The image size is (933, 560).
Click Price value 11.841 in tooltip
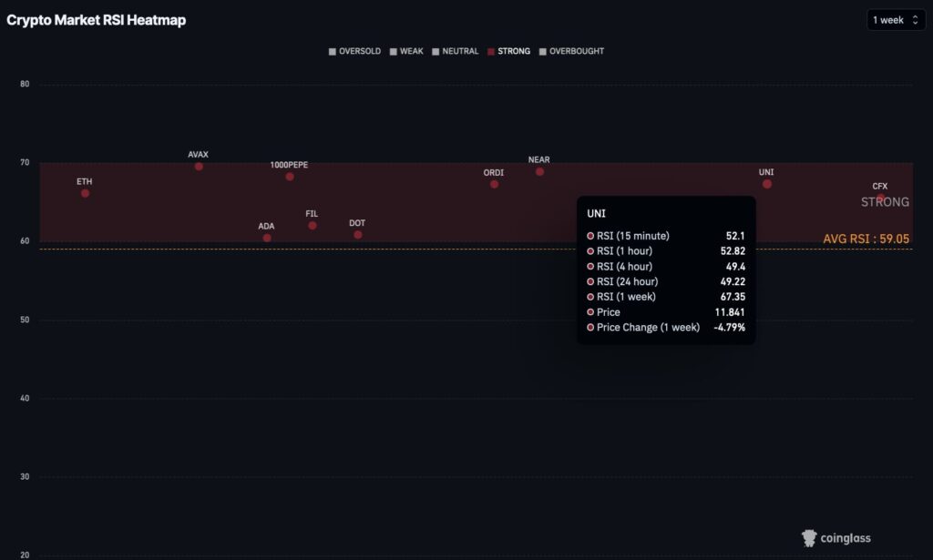(730, 312)
